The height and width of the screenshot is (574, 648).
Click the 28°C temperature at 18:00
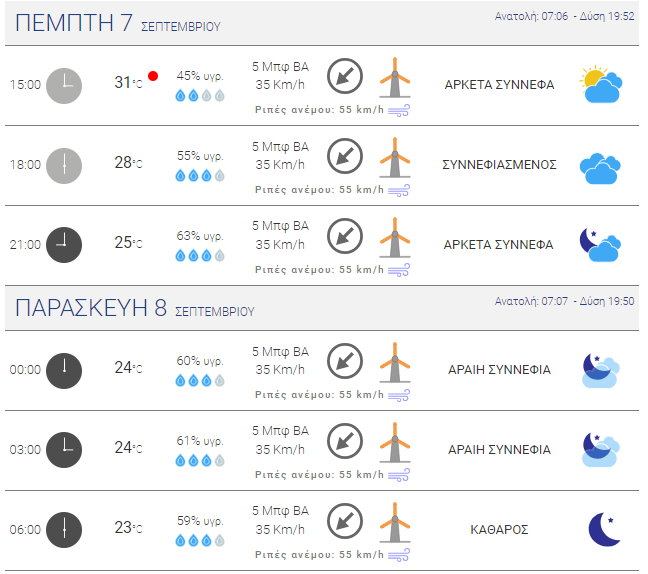click(x=129, y=162)
